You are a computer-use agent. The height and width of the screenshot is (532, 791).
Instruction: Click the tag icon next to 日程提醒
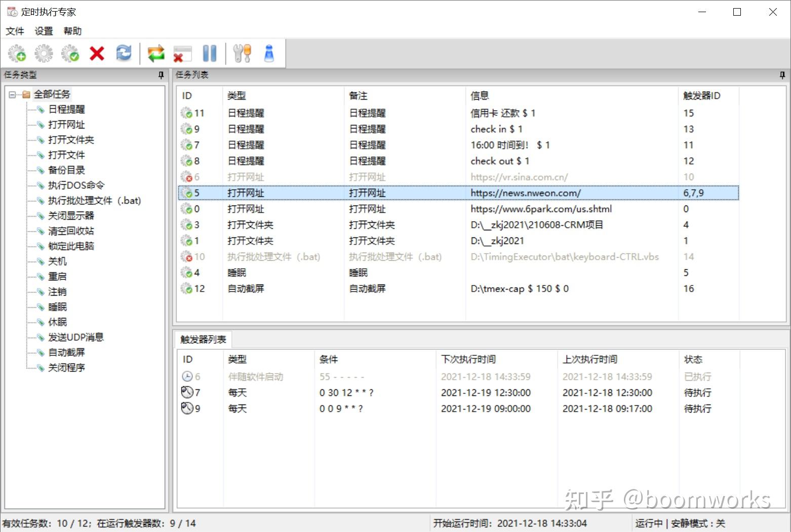(41, 109)
